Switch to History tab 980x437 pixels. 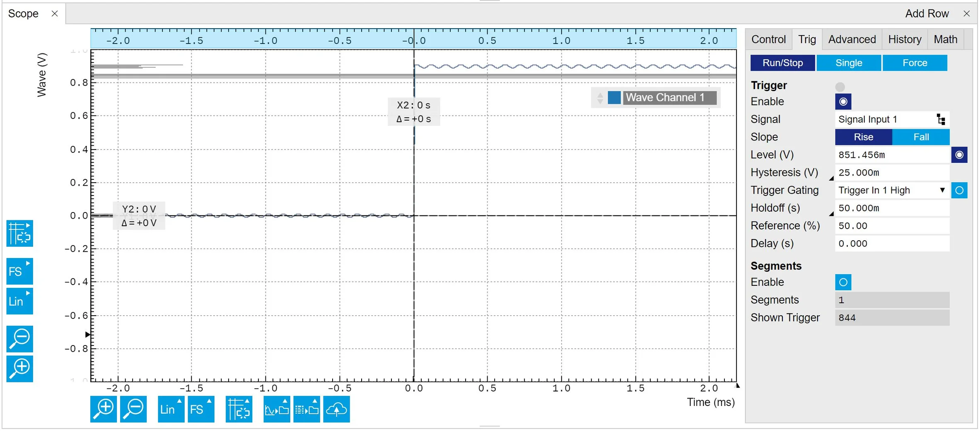(x=905, y=39)
